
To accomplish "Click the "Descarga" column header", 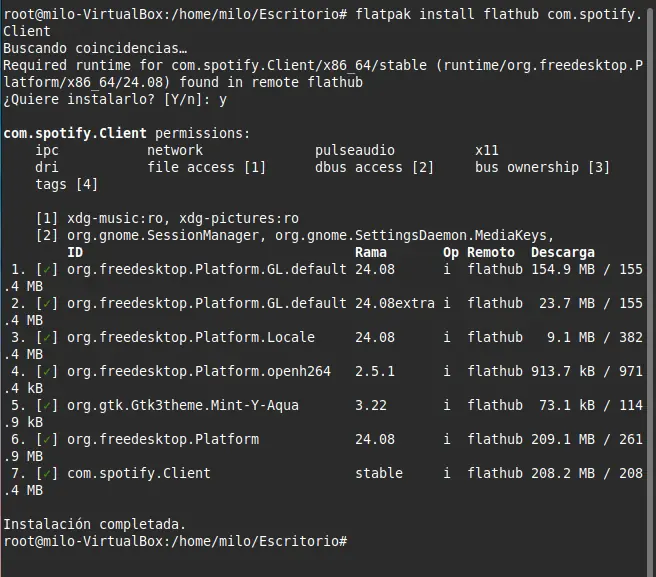I will point(563,253).
